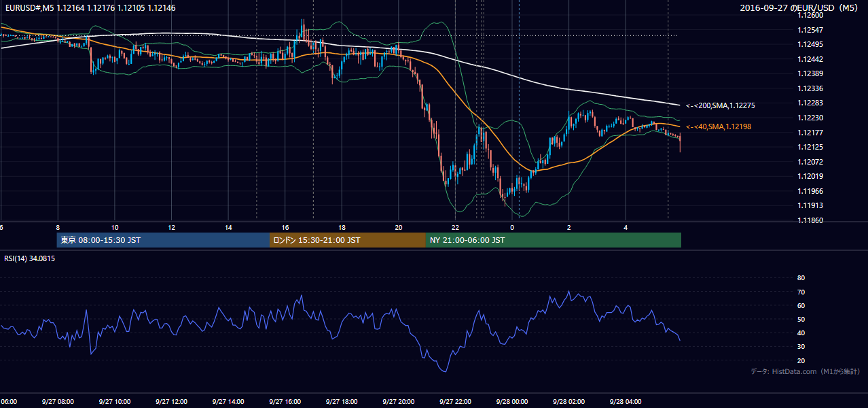Click the 9/27 16:00 bottom time label
The image size is (868, 408).
click(x=285, y=401)
